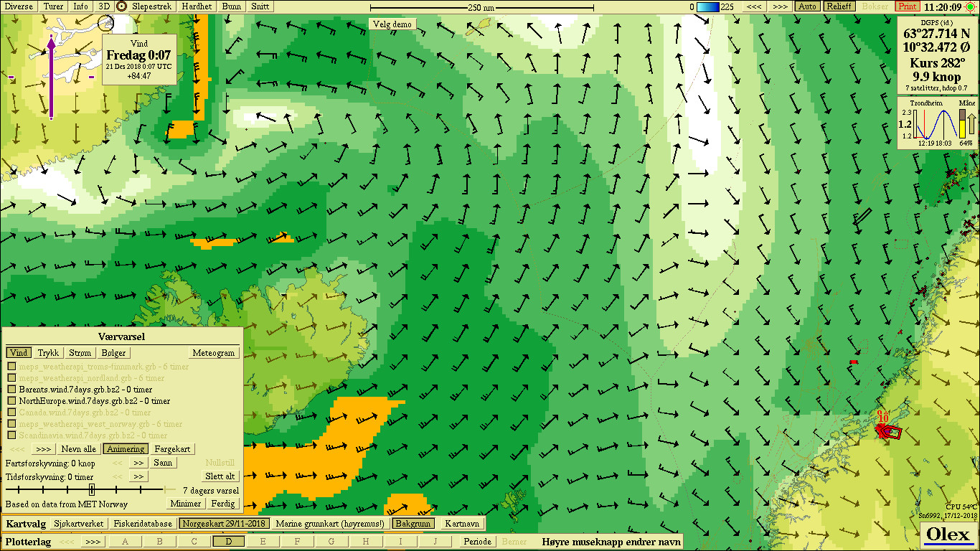
Task: Click Ferdig to close the forecast panel
Action: pos(223,504)
